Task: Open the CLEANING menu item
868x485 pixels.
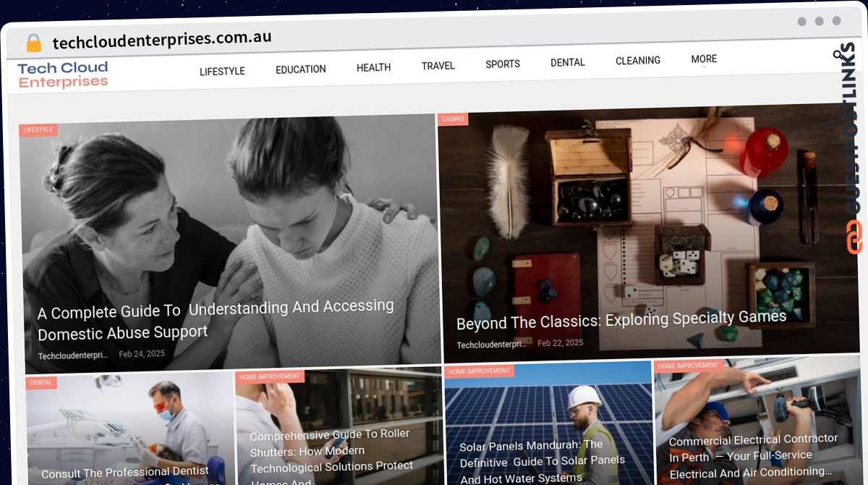Action: click(x=638, y=61)
